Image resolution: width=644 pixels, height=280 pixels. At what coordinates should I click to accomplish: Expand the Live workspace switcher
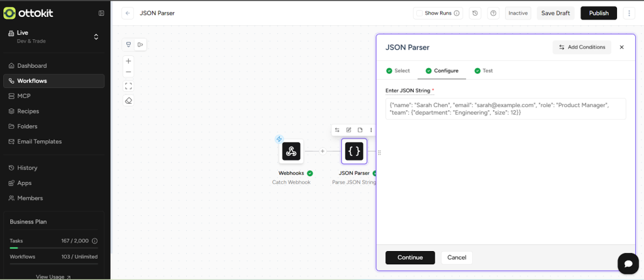pos(96,36)
